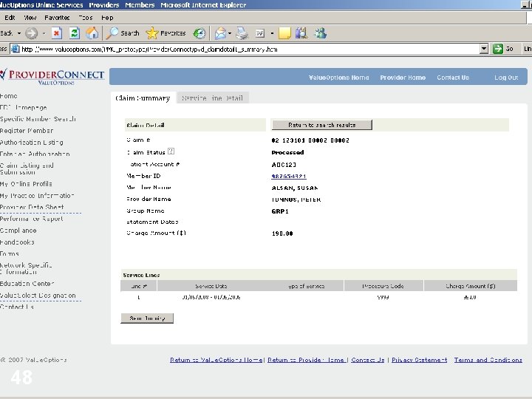Open the Favorites menu

pyautogui.click(x=57, y=18)
